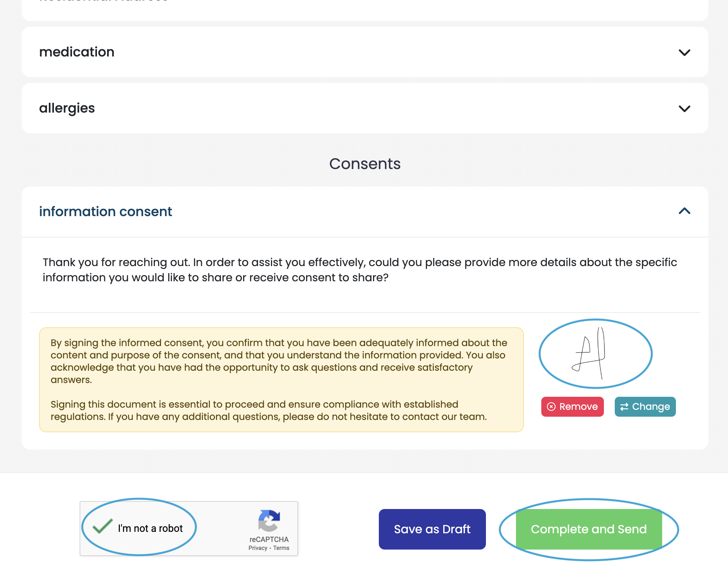Click Save as Draft
The width and height of the screenshot is (728, 572).
point(432,529)
